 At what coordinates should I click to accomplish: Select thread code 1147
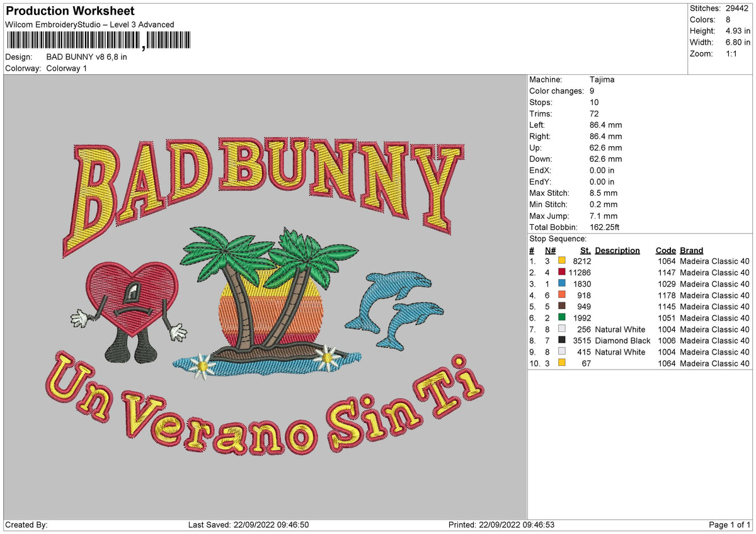(x=666, y=272)
